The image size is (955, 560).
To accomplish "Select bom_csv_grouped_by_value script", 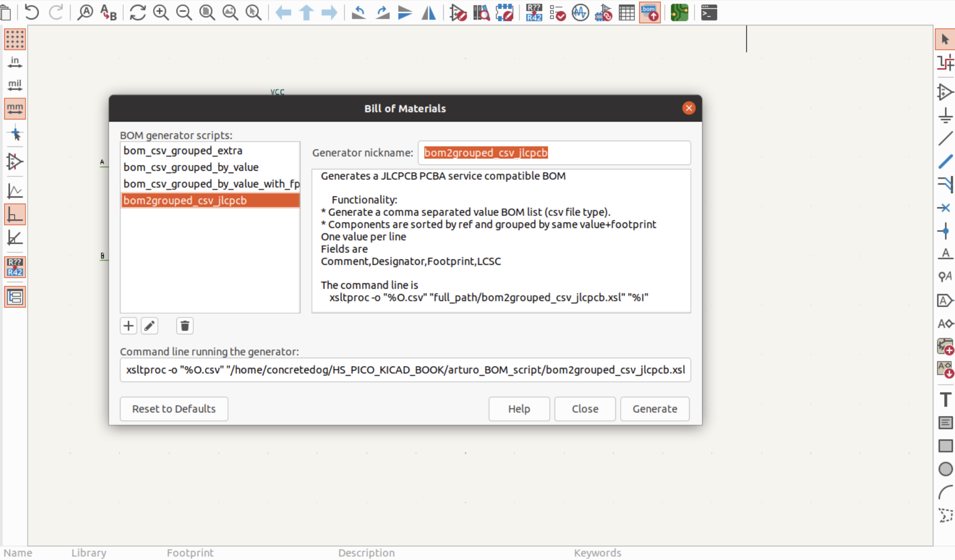I will (191, 167).
